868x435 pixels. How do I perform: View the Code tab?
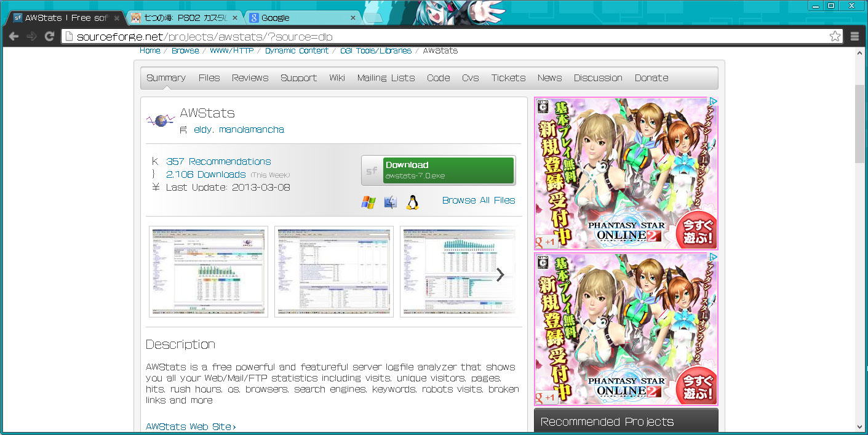click(439, 78)
